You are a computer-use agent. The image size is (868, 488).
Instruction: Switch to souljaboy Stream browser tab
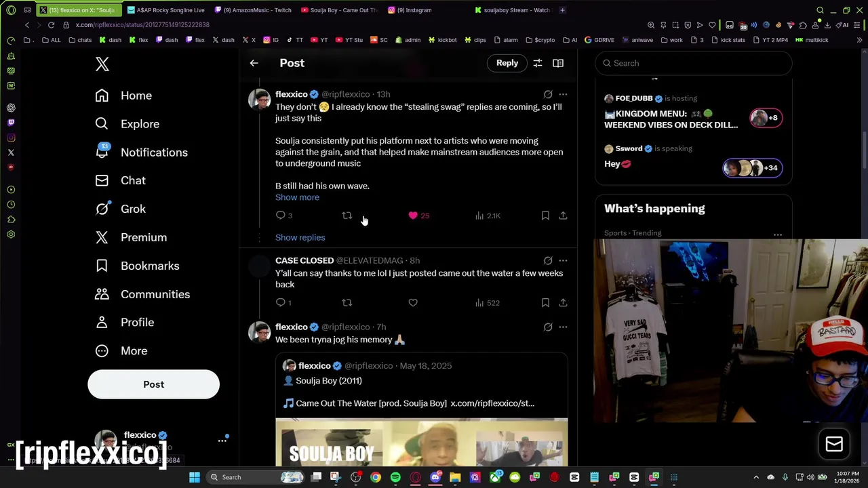tap(513, 10)
